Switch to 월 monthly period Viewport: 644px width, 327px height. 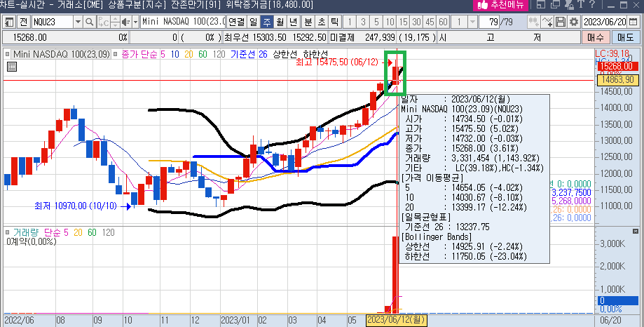pos(280,22)
